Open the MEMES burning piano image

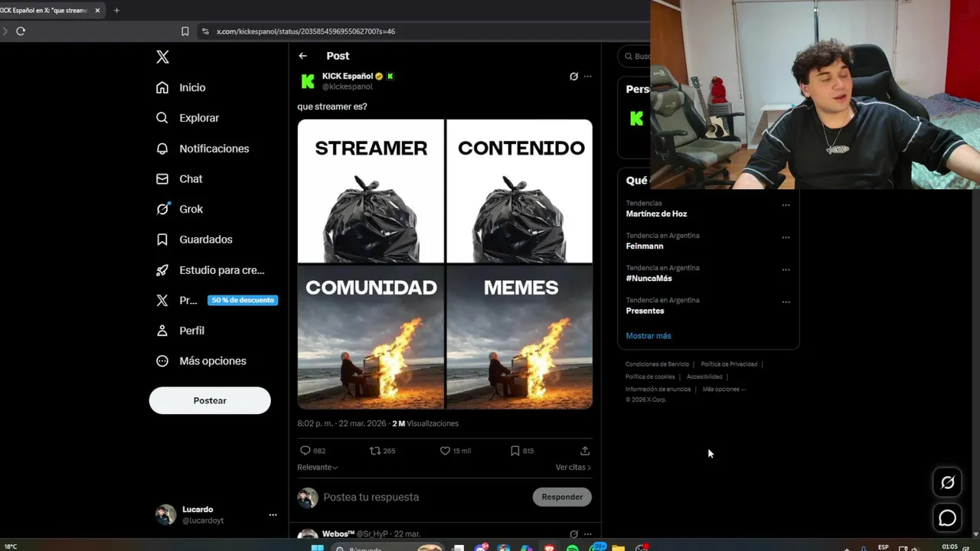519,337
